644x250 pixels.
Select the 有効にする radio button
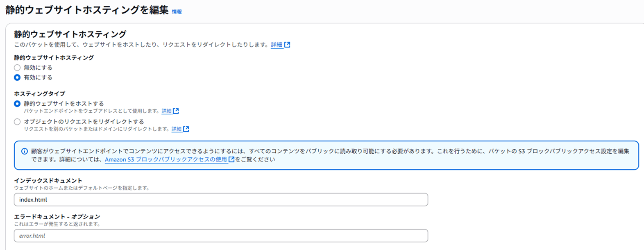17,77
